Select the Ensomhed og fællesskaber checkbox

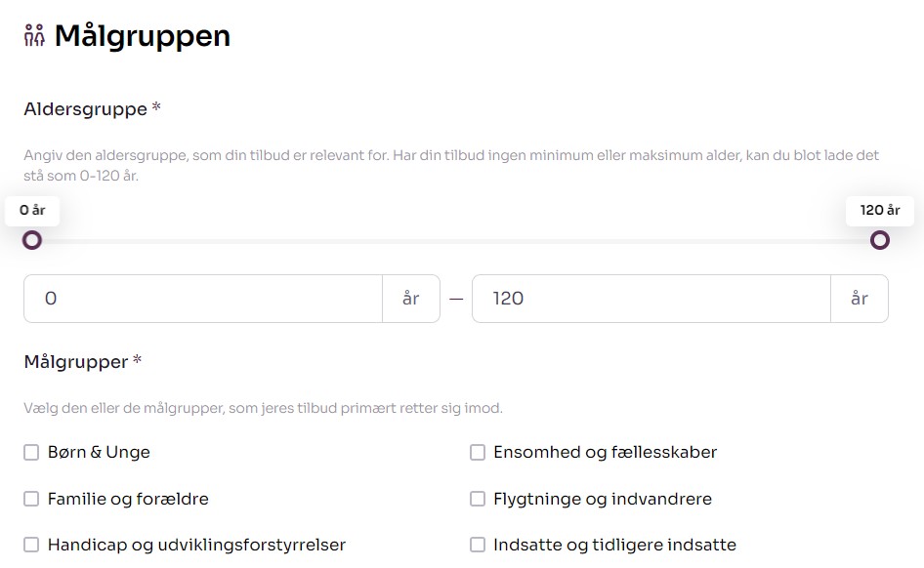pos(478,453)
